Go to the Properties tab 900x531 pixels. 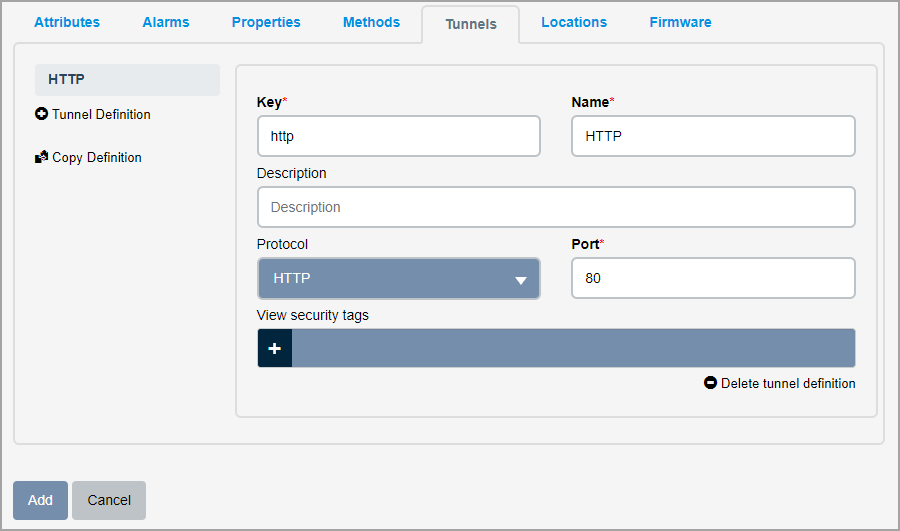(x=266, y=22)
